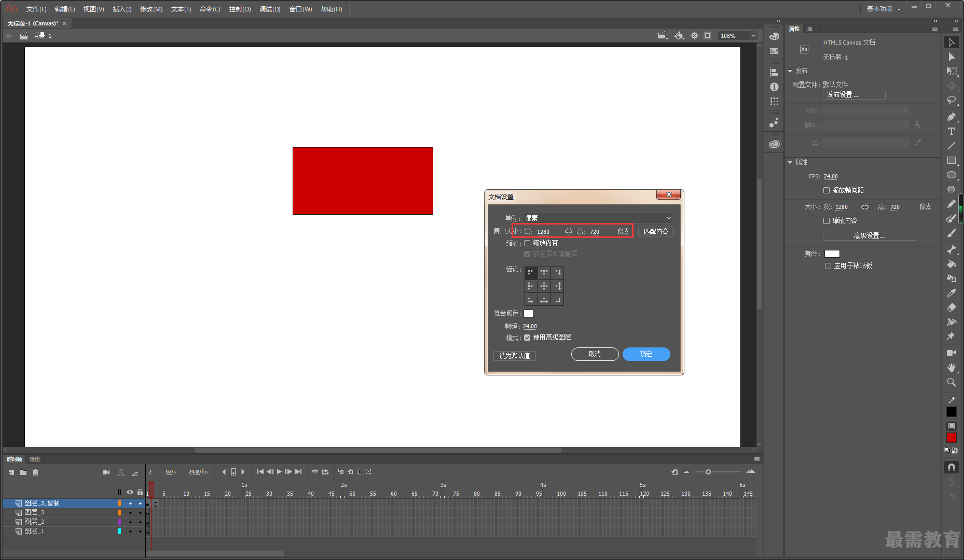The height and width of the screenshot is (560, 964).
Task: Open the edit scene dropdown
Action: pos(662,36)
